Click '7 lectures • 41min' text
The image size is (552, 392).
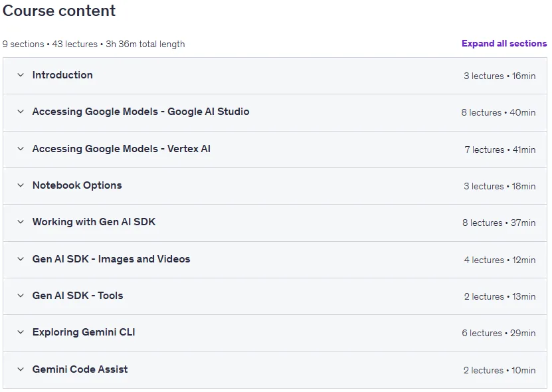point(500,149)
